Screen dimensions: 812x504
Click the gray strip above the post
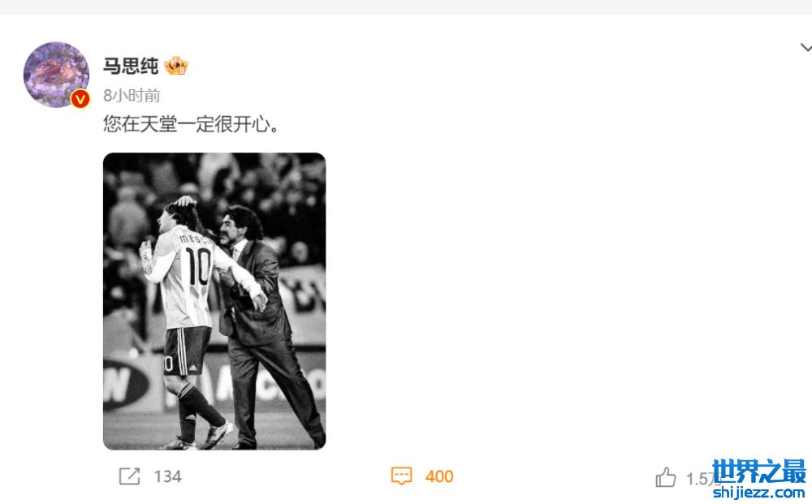click(406, 7)
